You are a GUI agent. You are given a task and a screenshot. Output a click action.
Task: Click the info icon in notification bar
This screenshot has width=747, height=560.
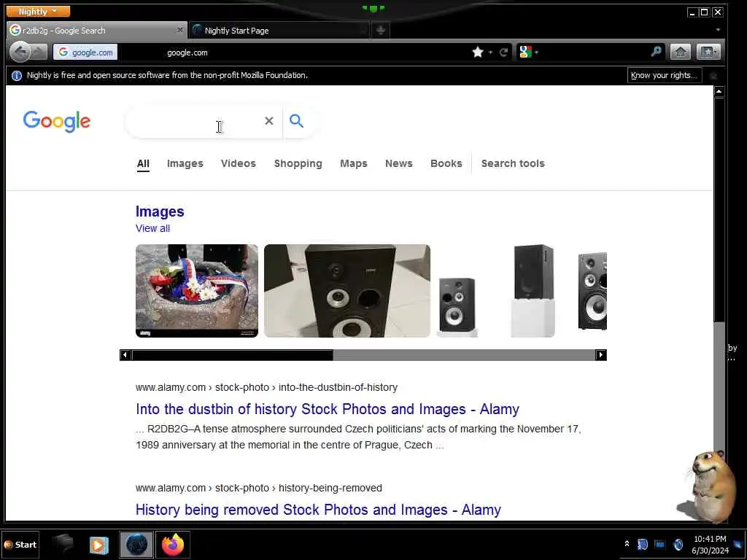[17, 76]
